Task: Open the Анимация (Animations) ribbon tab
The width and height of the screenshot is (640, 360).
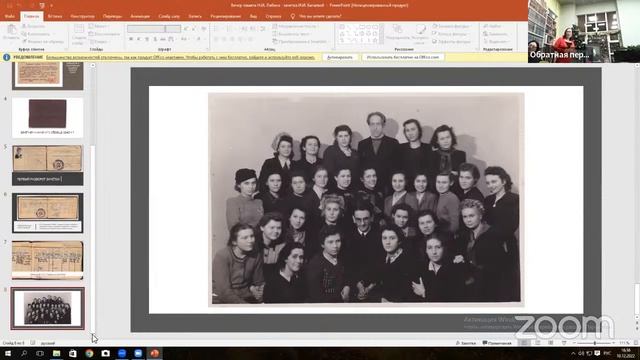Action: [140, 16]
